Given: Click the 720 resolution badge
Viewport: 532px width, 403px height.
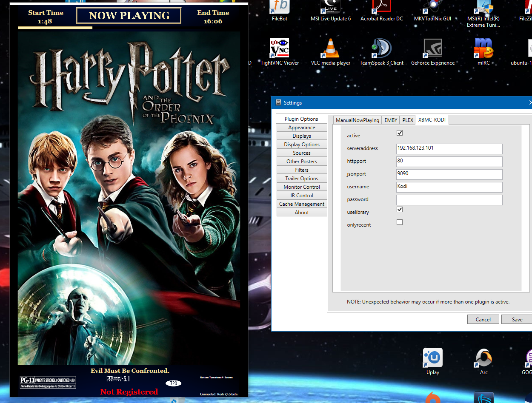Looking at the screenshot, I should click(x=173, y=383).
